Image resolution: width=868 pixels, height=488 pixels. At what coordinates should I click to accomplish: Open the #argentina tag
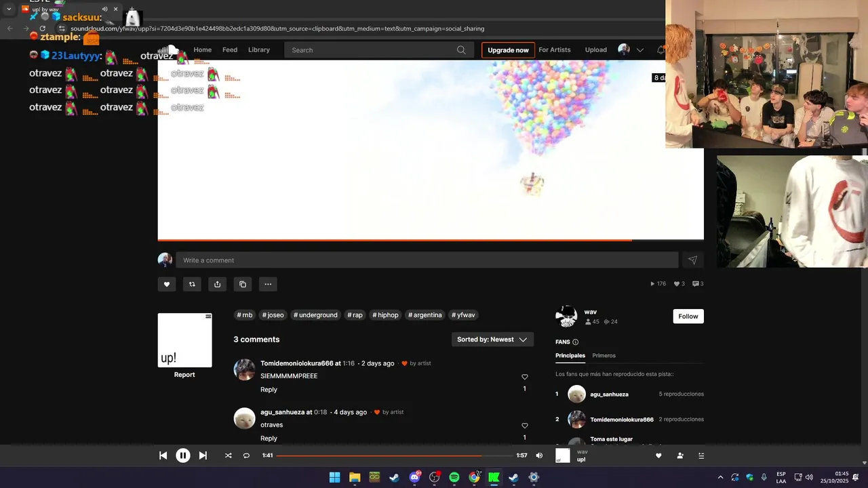point(425,315)
